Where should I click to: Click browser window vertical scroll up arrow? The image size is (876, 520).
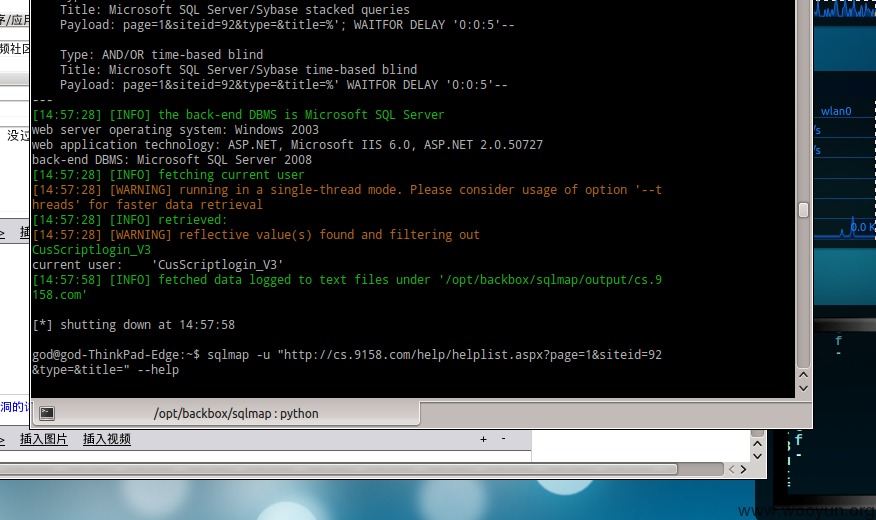(758, 444)
